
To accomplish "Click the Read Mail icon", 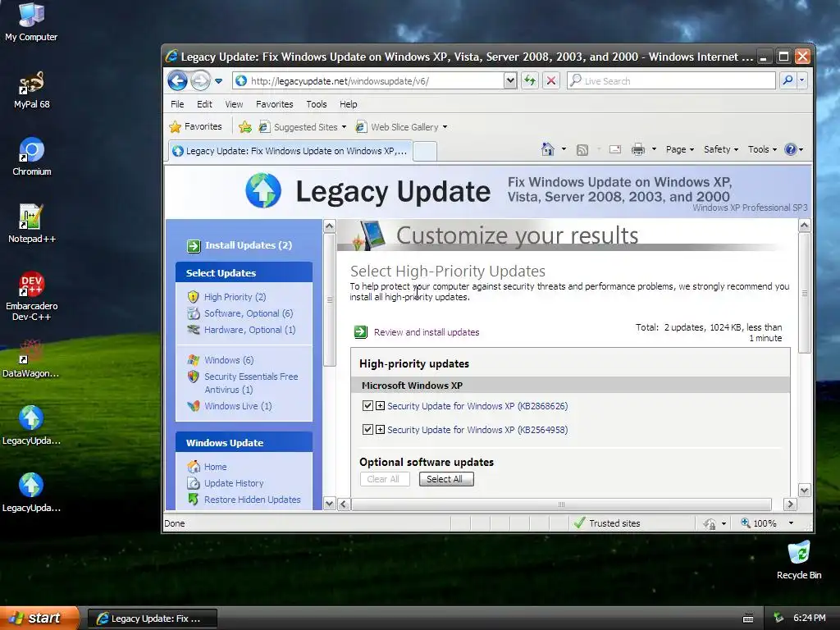I will 615,149.
